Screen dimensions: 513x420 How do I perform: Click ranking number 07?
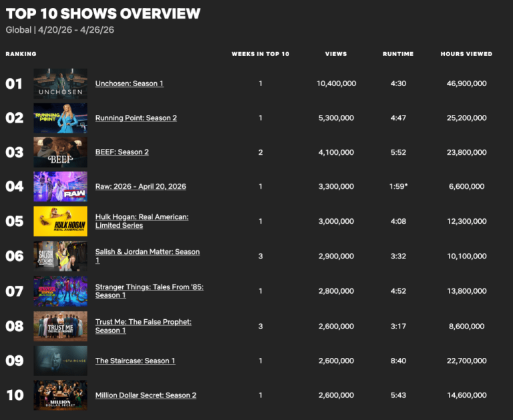(x=15, y=291)
